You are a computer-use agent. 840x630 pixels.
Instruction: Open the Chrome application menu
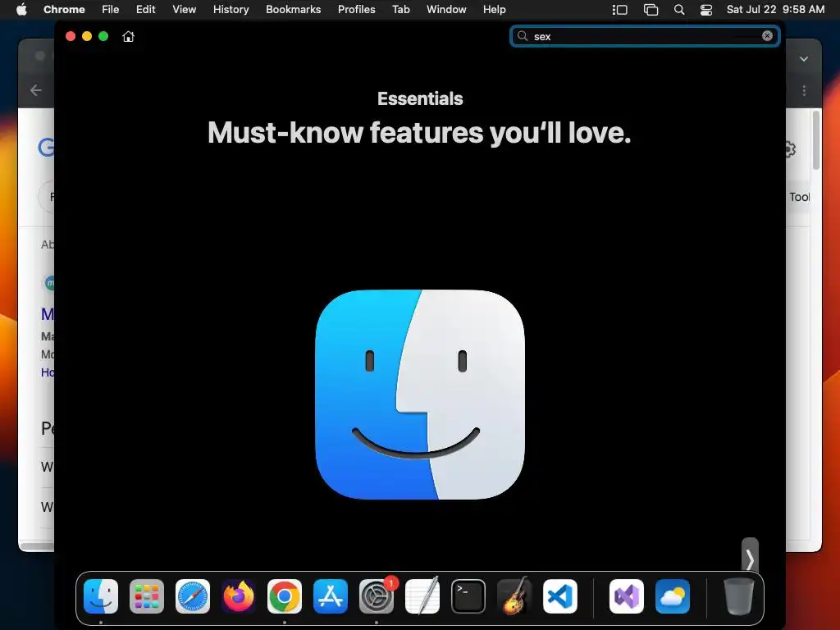coord(64,9)
